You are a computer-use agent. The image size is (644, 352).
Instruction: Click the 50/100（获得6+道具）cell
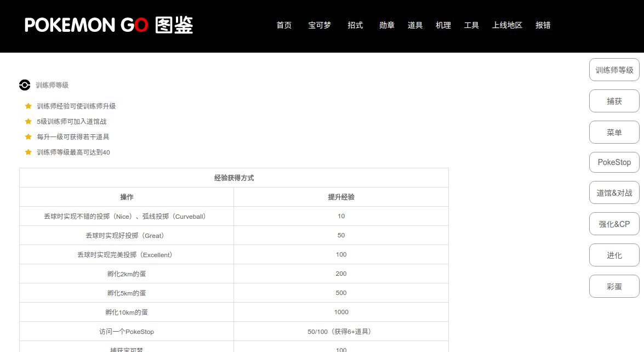click(341, 332)
